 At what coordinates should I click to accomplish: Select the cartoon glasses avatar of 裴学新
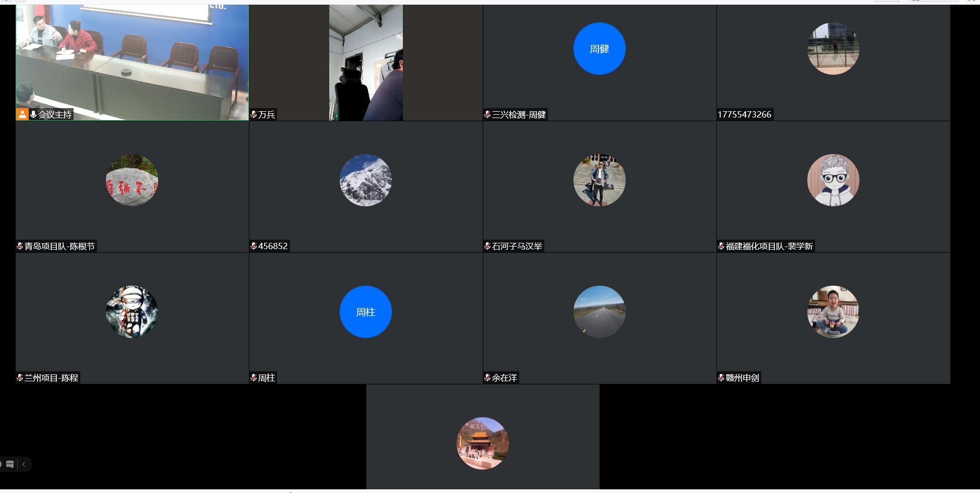[x=833, y=180]
